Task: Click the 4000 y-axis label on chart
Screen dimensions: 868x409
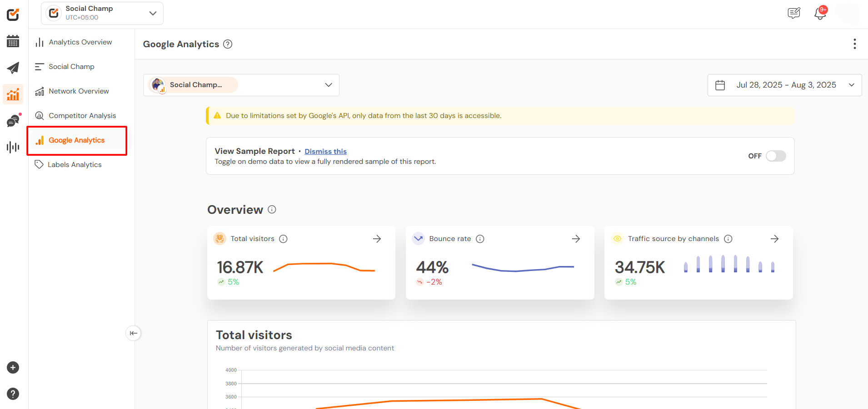Action: tap(231, 370)
